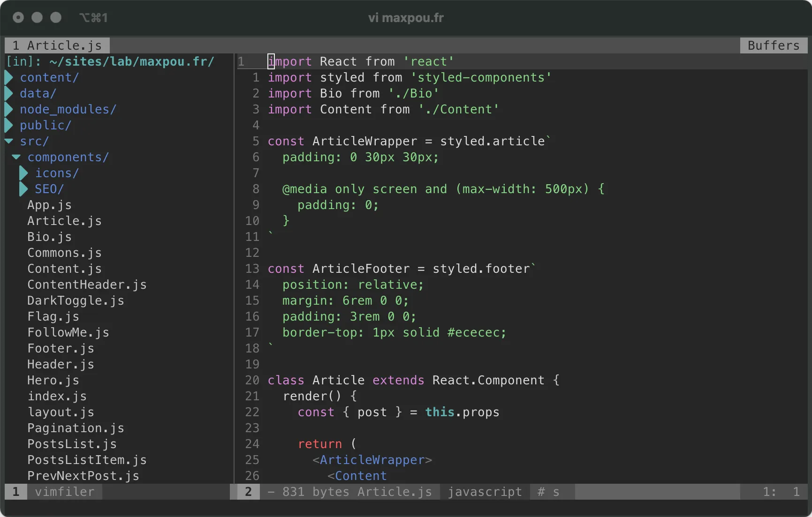Open Content.js in the file tree

click(x=64, y=269)
